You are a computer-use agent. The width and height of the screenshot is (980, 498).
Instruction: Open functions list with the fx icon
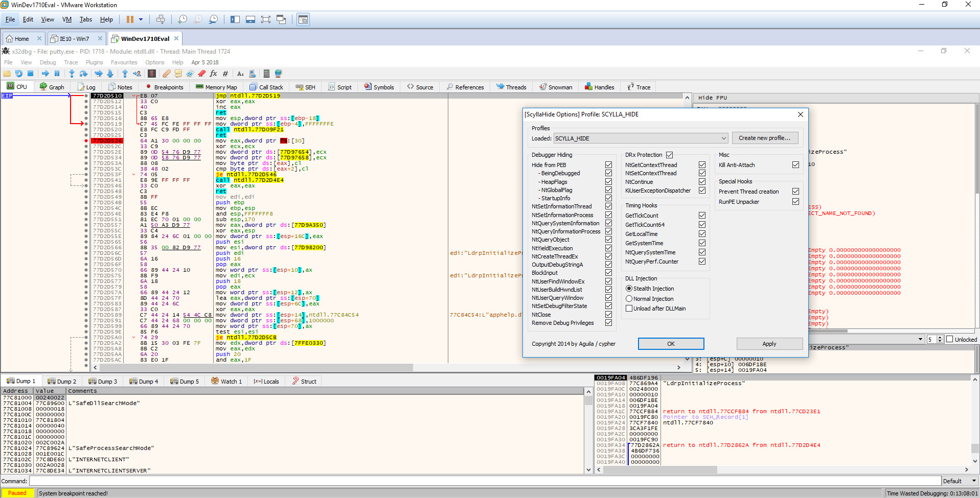214,74
